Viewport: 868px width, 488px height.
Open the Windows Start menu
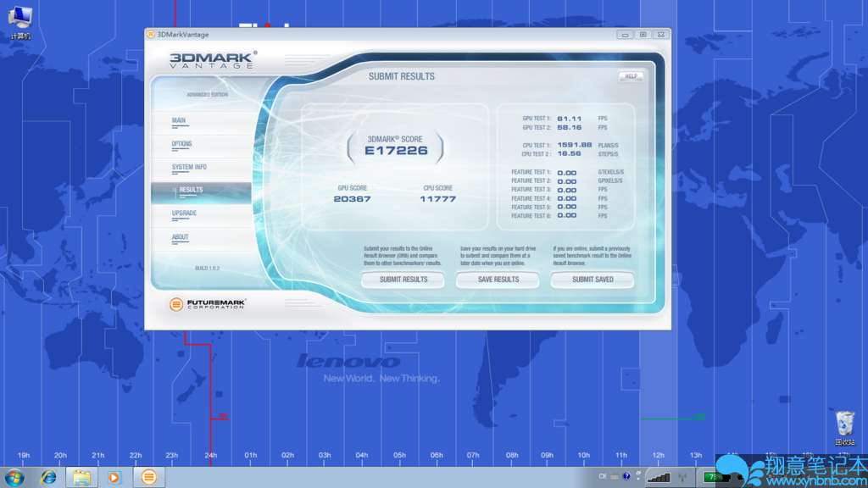click(x=14, y=477)
